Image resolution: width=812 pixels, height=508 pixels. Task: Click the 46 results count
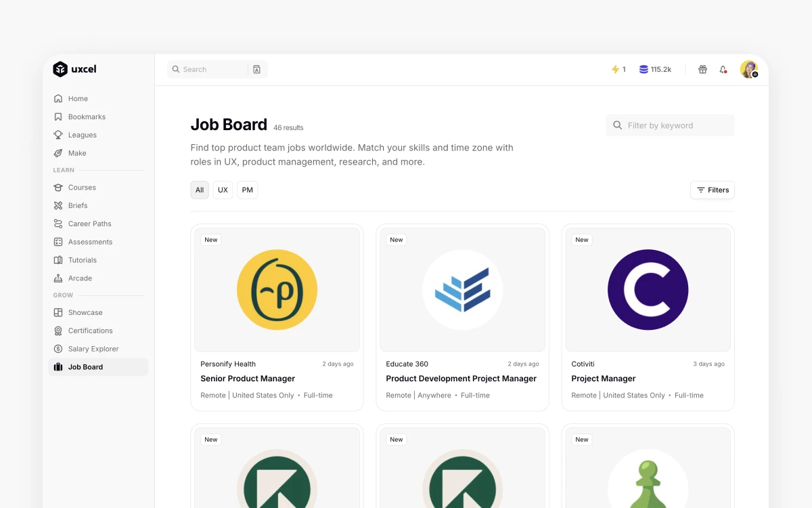pos(288,127)
